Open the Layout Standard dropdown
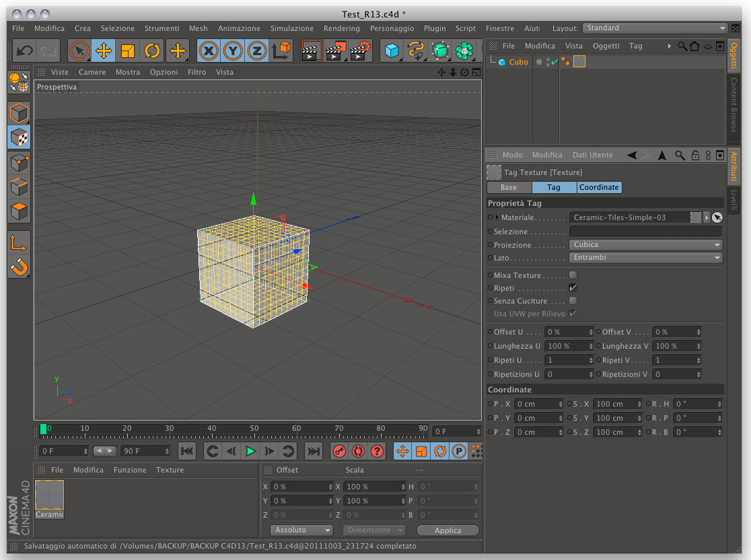 coord(655,28)
